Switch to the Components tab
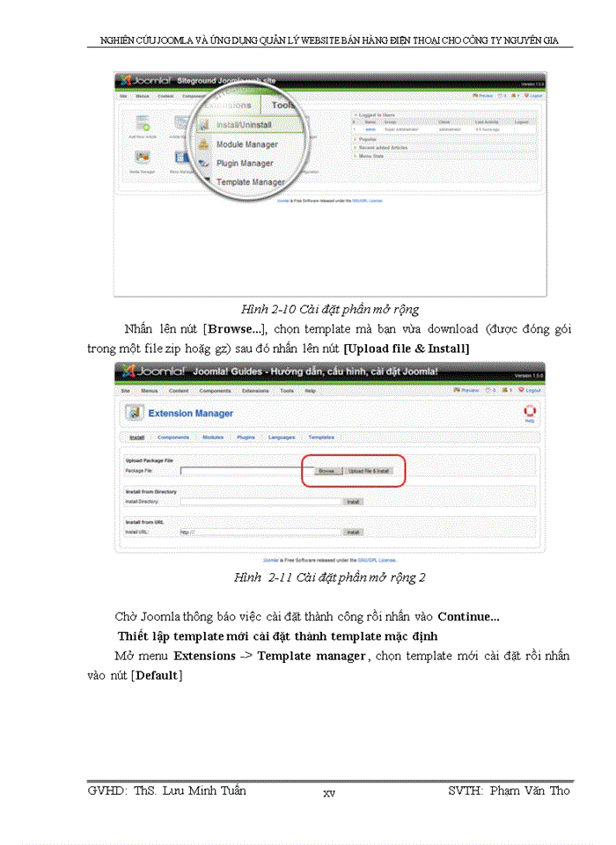Viewport: 616px width, 845px height. (173, 437)
